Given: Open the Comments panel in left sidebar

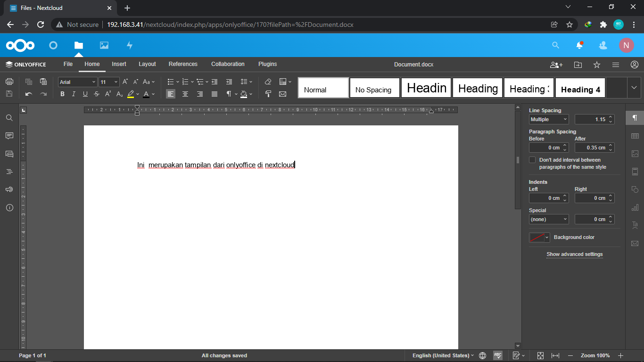Looking at the screenshot, I should coord(9,136).
